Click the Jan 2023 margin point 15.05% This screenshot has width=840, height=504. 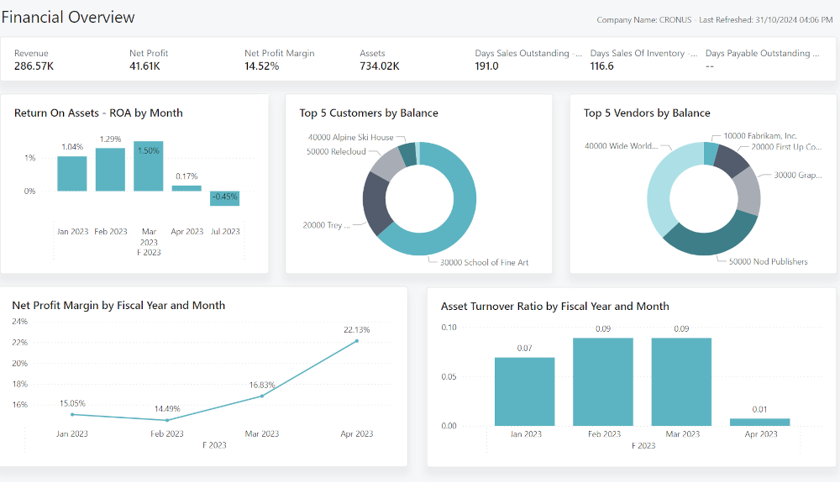(72, 415)
